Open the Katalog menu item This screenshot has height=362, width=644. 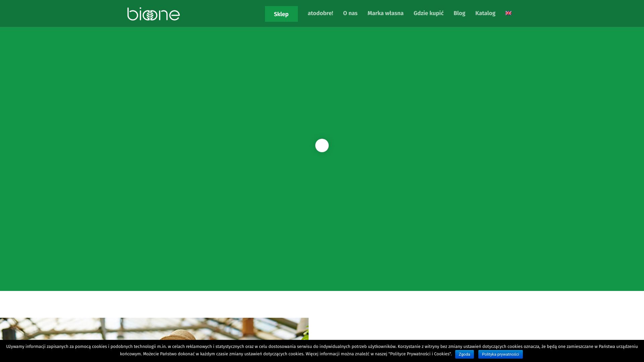485,13
